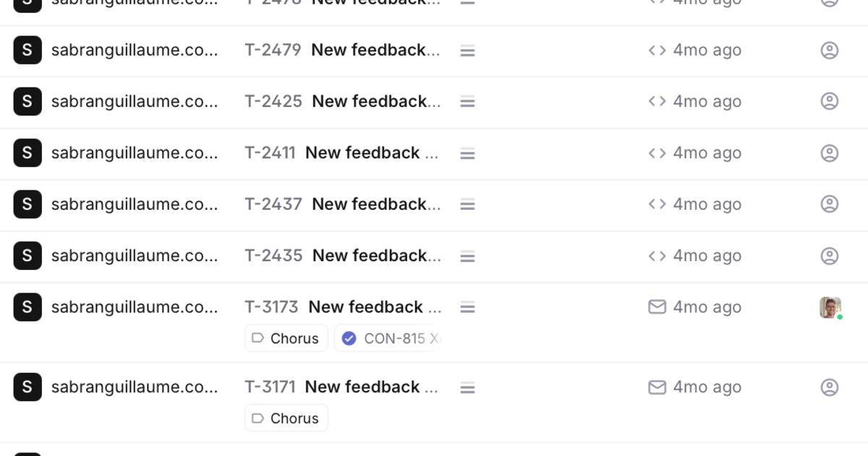Click the Chorus label on thread T-3173
The width and height of the screenshot is (868, 456).
coord(286,338)
